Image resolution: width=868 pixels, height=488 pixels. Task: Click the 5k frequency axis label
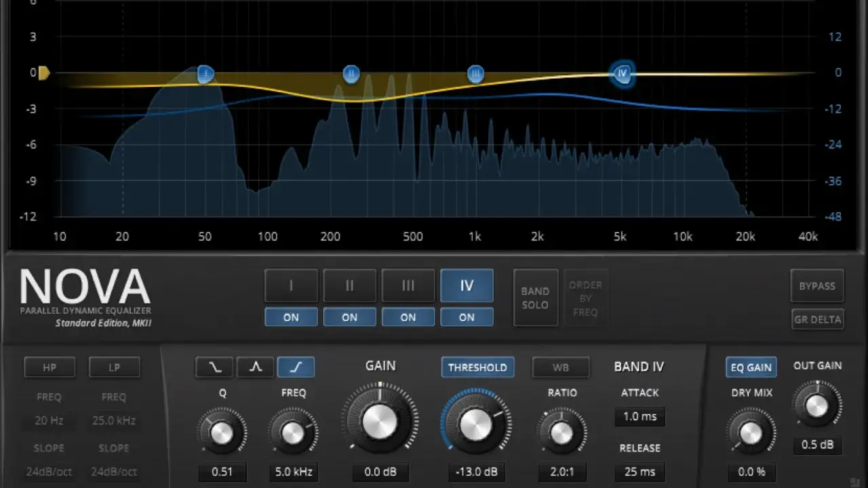pos(620,237)
